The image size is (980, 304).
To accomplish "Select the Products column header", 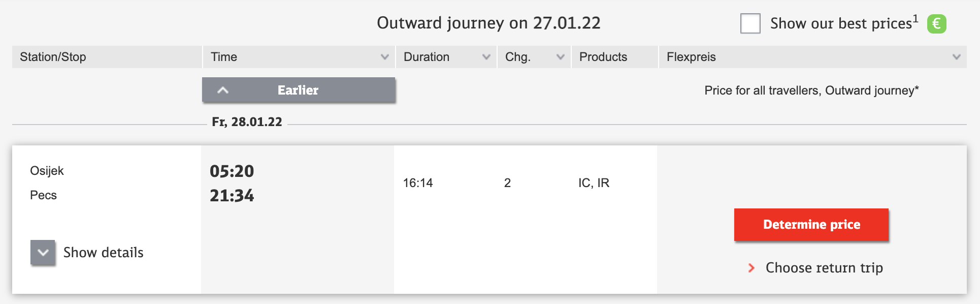I will [x=603, y=57].
